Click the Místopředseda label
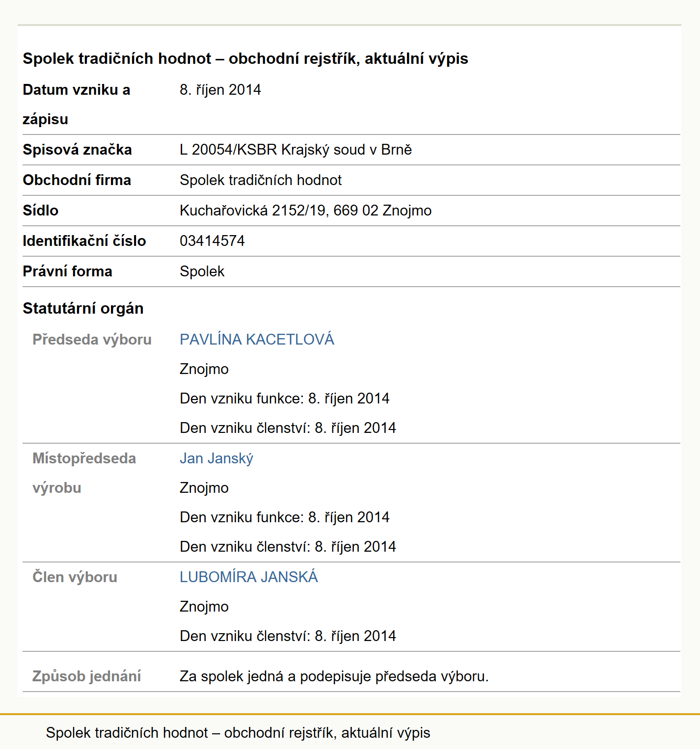The height and width of the screenshot is (749, 700). pos(84,458)
